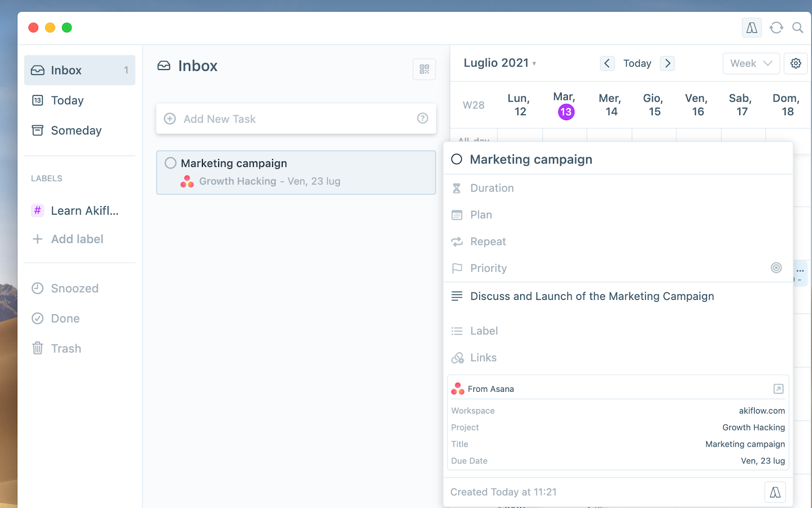Image resolution: width=812 pixels, height=508 pixels.
Task: Click the hourglass Duration icon
Action: [x=457, y=188]
